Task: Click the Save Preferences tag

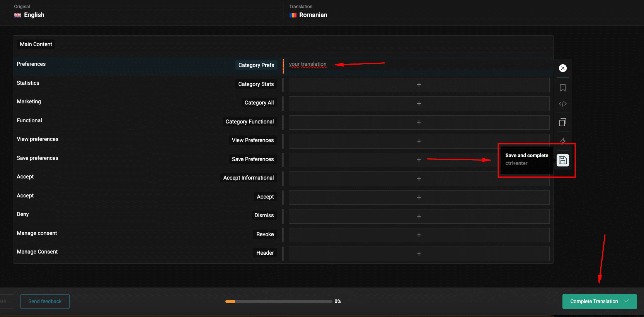Action: [253, 159]
